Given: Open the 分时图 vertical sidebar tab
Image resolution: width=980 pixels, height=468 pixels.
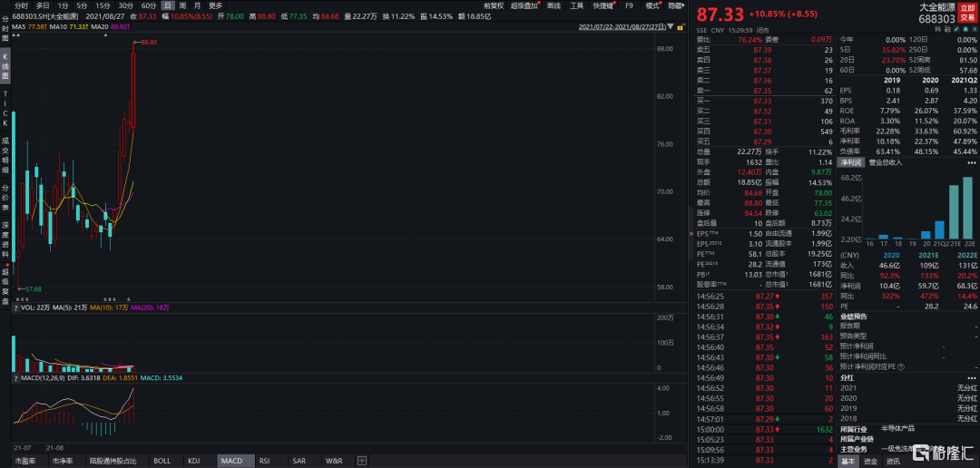Looking at the screenshot, I should 5,29.
